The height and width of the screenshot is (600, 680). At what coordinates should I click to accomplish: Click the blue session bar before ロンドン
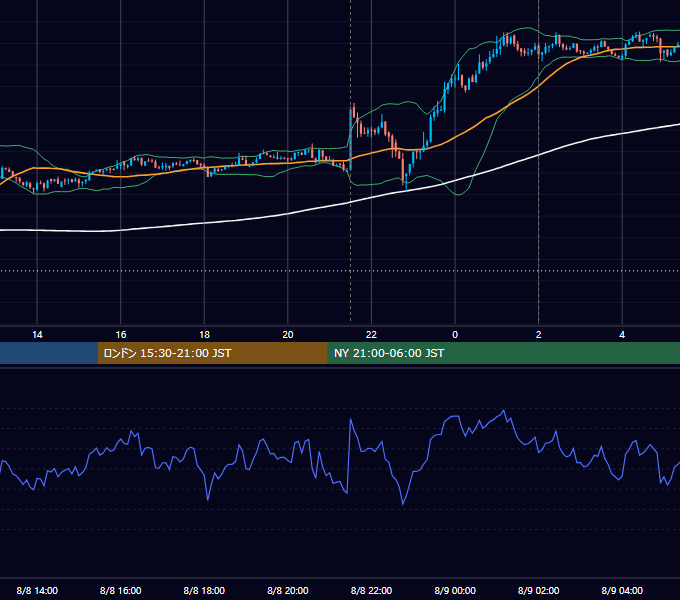49,353
